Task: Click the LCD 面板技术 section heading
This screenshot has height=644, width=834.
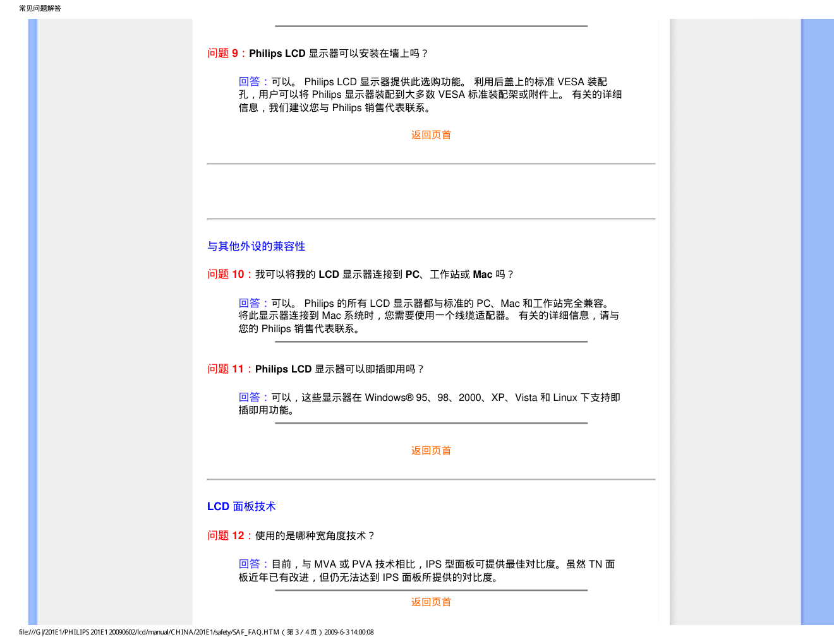Action: pos(241,506)
